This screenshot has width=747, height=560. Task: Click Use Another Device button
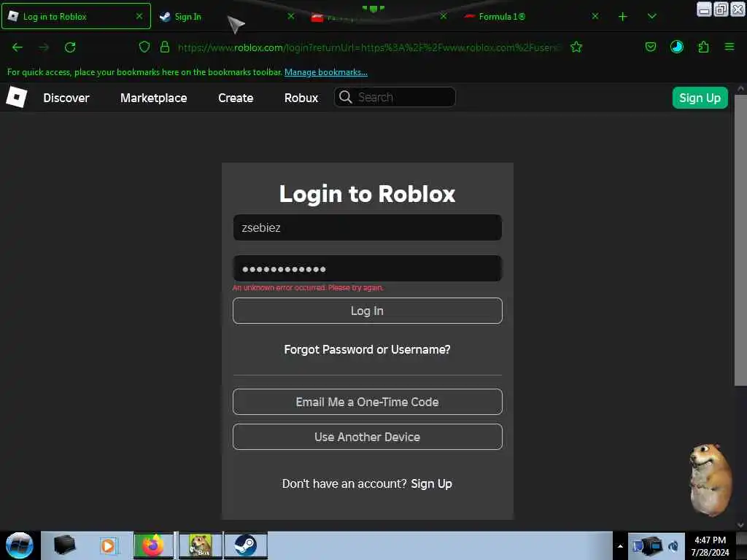(368, 437)
